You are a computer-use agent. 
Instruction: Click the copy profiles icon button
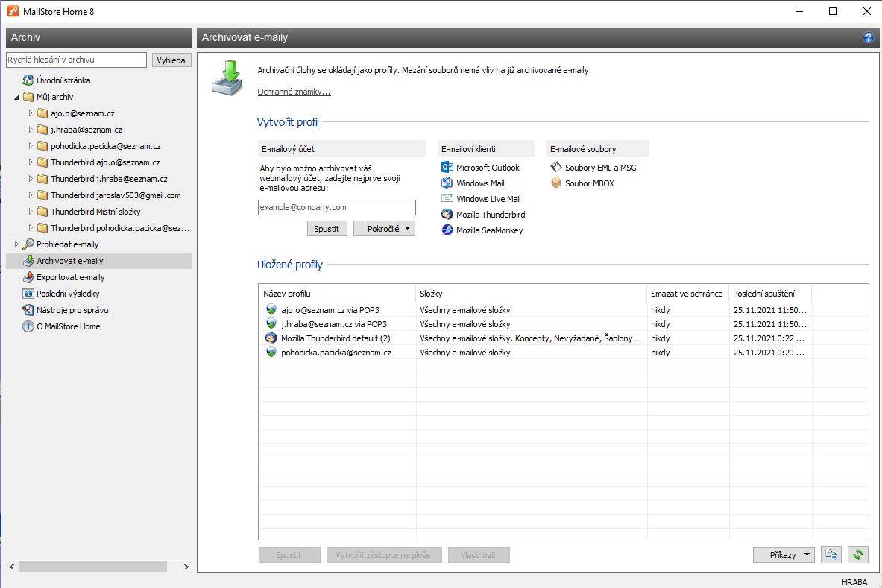pyautogui.click(x=831, y=554)
